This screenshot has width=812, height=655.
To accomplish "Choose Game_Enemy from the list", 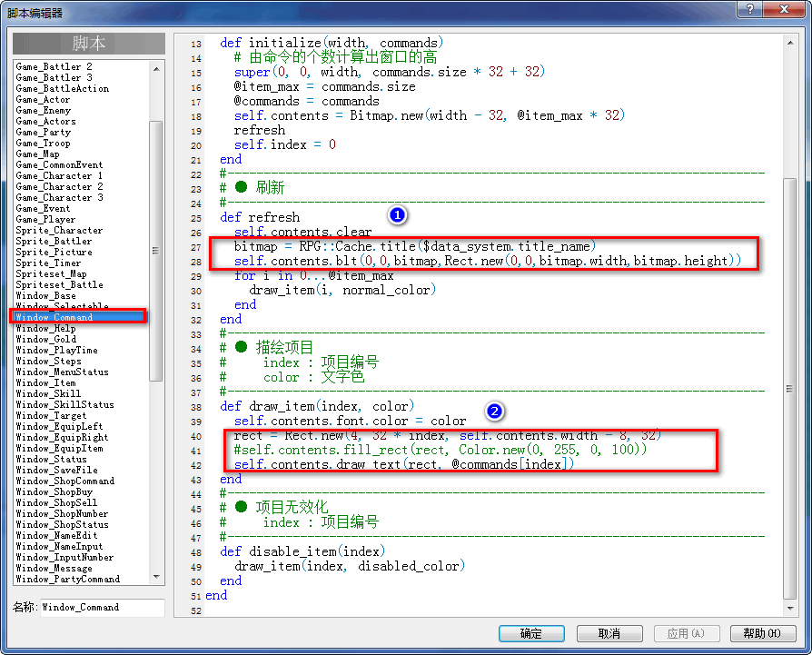I will click(x=43, y=110).
